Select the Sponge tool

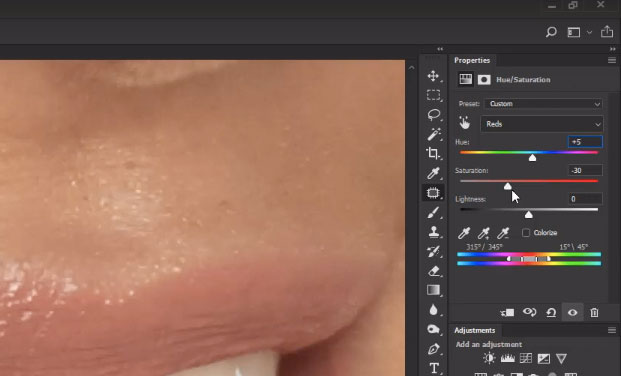[434, 329]
